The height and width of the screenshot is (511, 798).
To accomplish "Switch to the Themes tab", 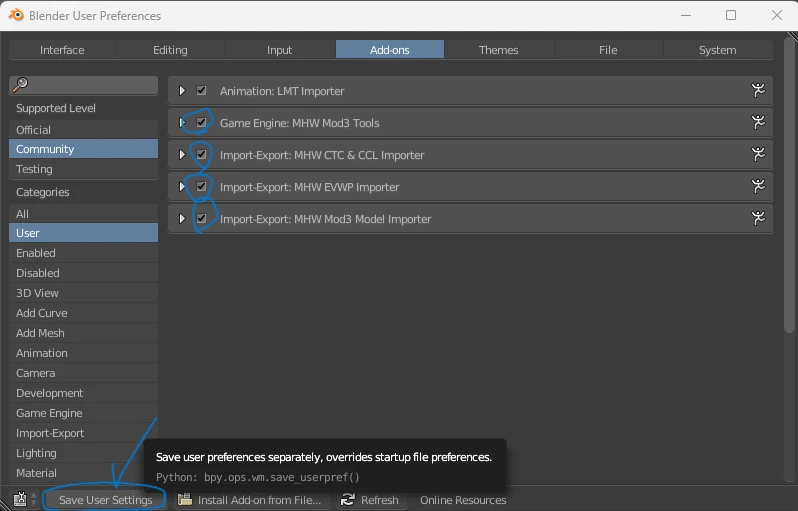I will [x=499, y=50].
